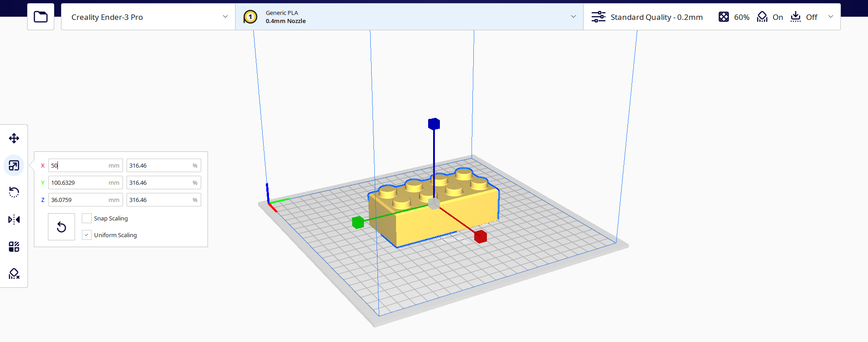Click the print settings sliders icon
The width and height of the screenshot is (868, 342).
click(599, 17)
